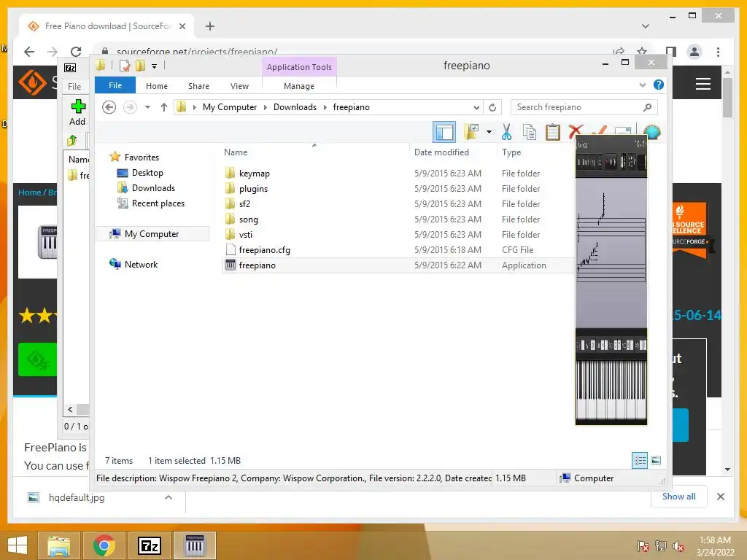Open the Manage ribbon tab
The height and width of the screenshot is (560, 747).
pos(298,86)
